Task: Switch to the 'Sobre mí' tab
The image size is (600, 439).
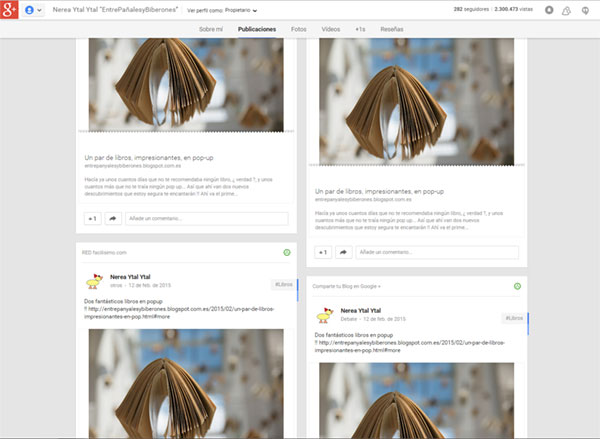Action: tap(210, 29)
